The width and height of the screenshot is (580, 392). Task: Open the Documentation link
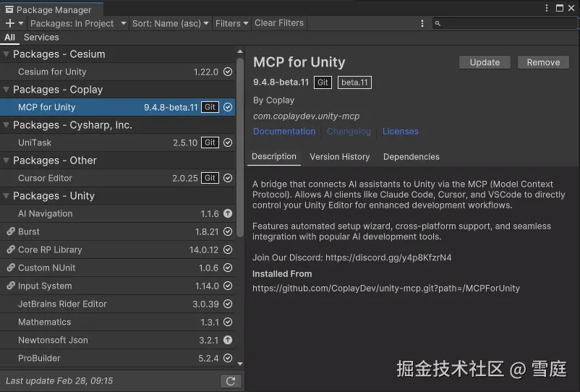[284, 132]
